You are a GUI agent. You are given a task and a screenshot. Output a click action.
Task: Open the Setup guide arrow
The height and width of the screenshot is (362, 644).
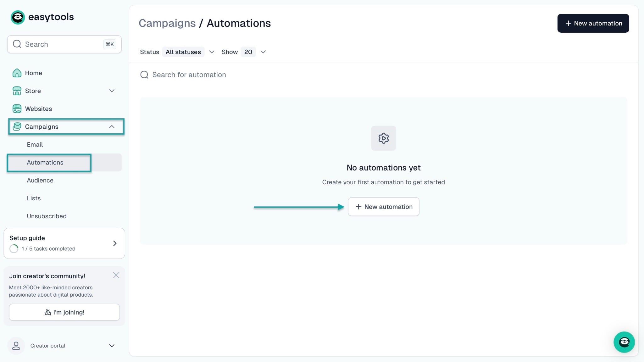[115, 243]
